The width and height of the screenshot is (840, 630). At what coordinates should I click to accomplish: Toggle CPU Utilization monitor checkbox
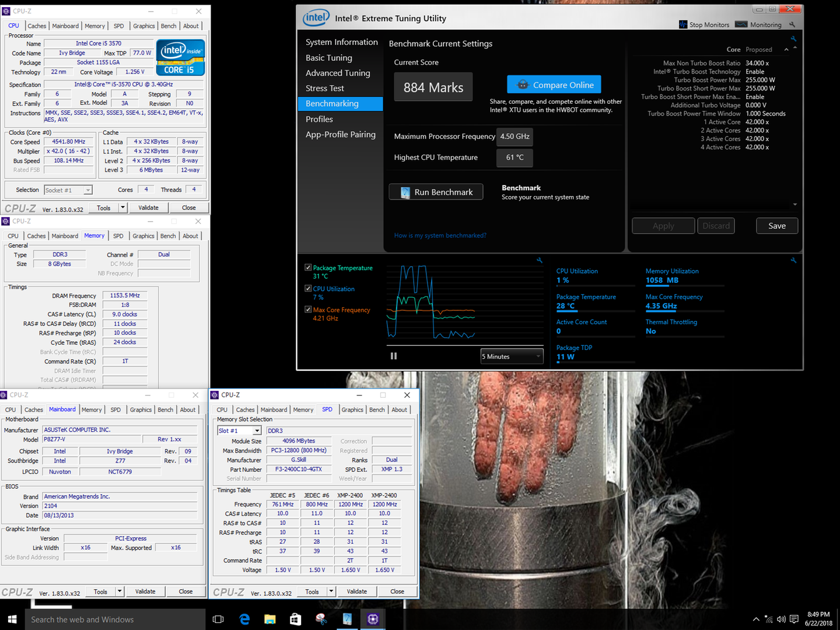[308, 288]
